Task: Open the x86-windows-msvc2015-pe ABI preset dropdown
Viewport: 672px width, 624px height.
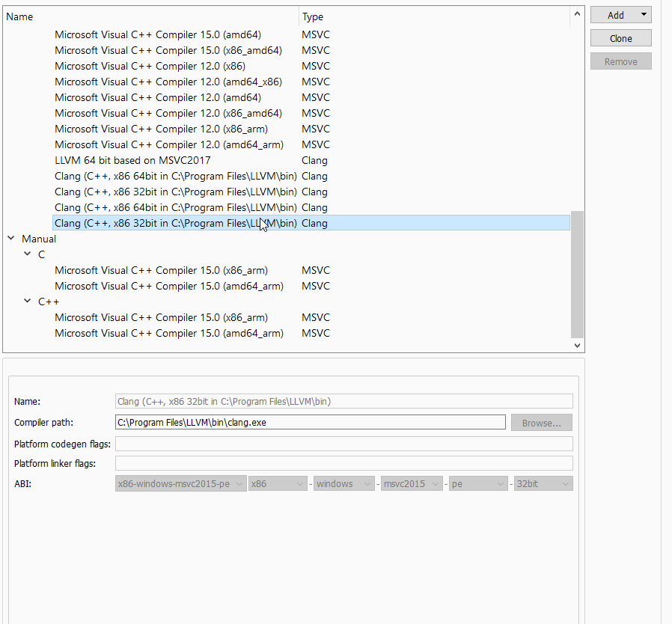Action: (x=181, y=484)
